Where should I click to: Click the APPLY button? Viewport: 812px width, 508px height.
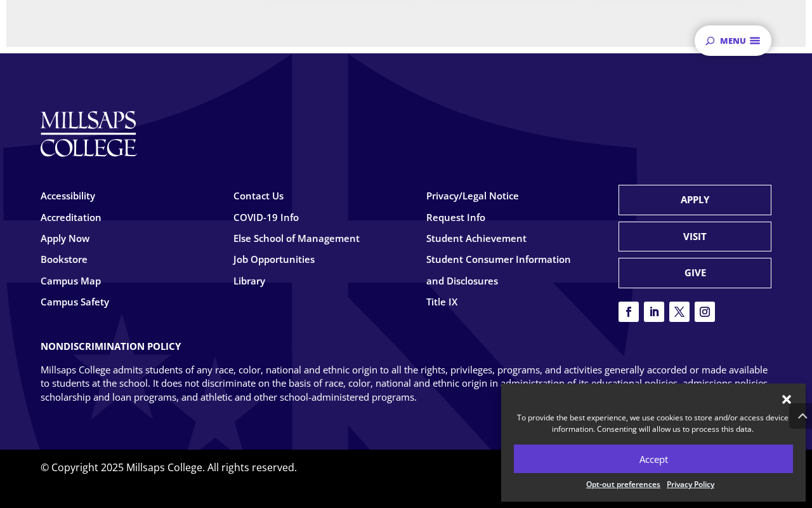click(x=695, y=200)
